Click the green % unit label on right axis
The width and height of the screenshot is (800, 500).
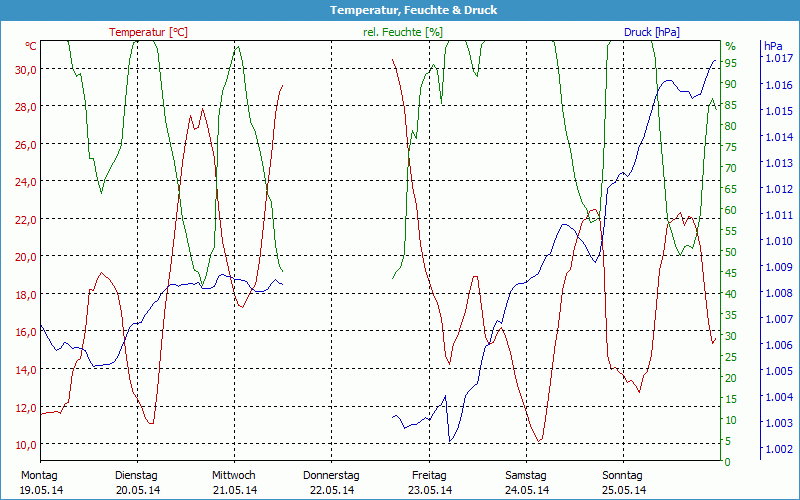click(730, 46)
